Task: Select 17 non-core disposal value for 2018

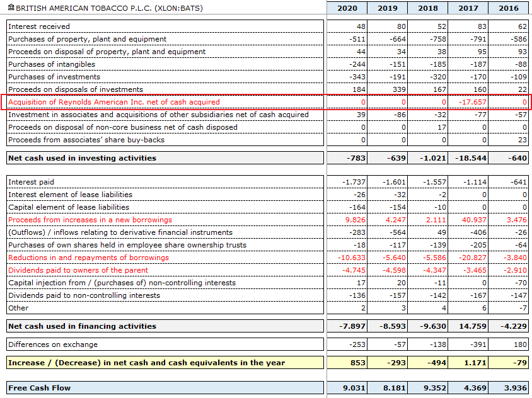Action: [x=441, y=127]
